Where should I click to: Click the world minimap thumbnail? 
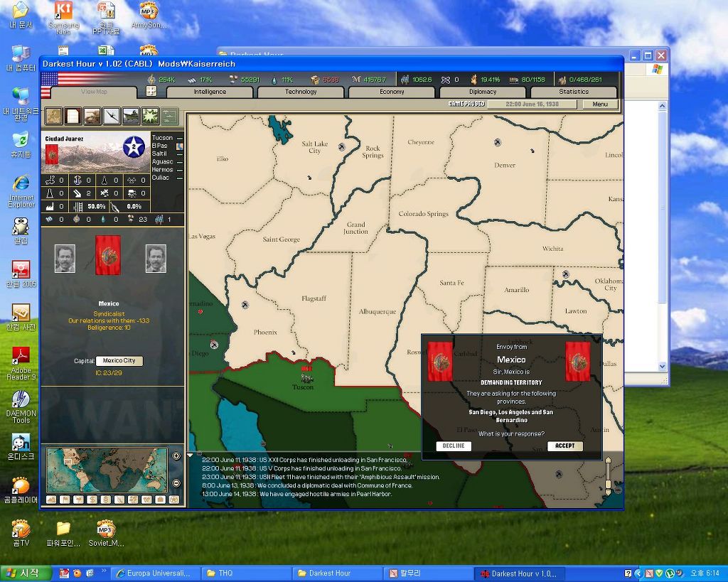(107, 470)
